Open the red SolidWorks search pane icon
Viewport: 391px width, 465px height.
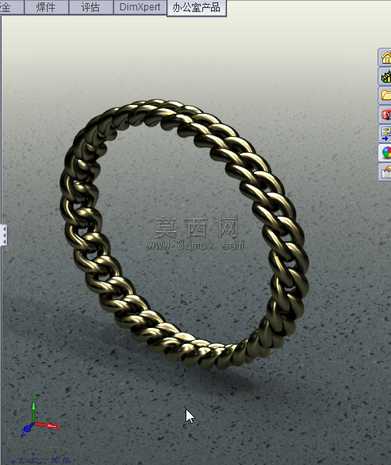click(385, 114)
